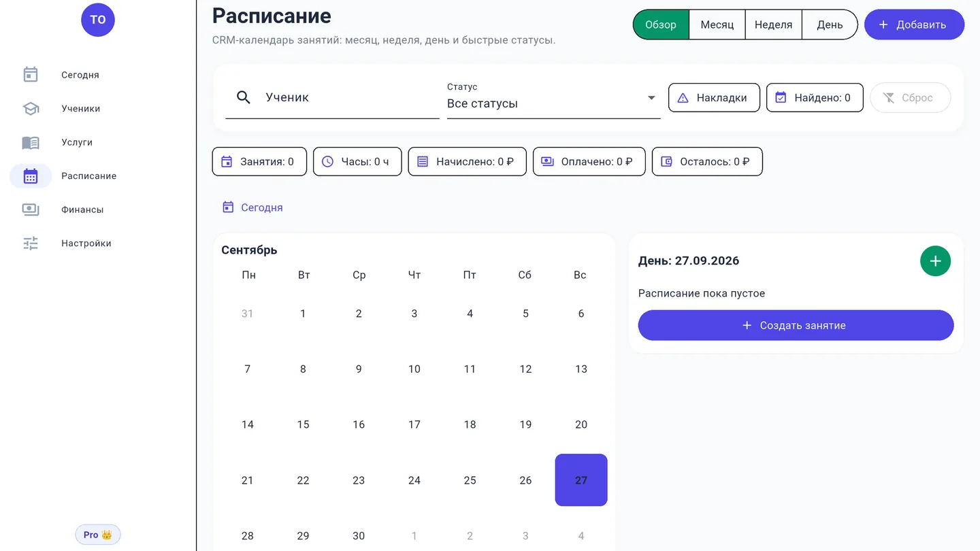Switch to the Месяц view

[x=717, y=24]
